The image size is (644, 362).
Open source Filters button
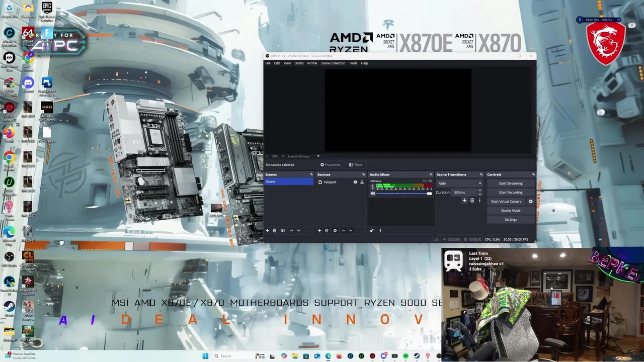[x=356, y=165]
